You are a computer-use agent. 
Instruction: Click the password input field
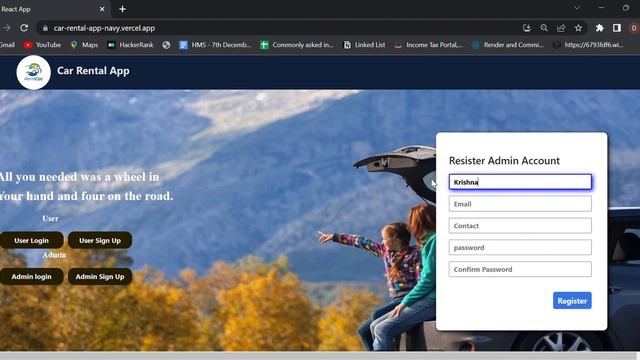pos(520,247)
